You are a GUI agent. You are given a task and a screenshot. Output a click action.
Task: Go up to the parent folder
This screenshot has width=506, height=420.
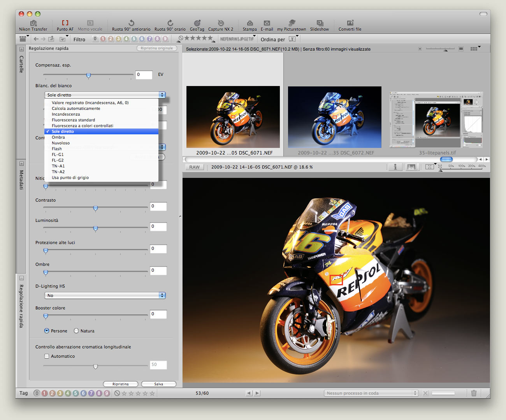tap(51, 39)
